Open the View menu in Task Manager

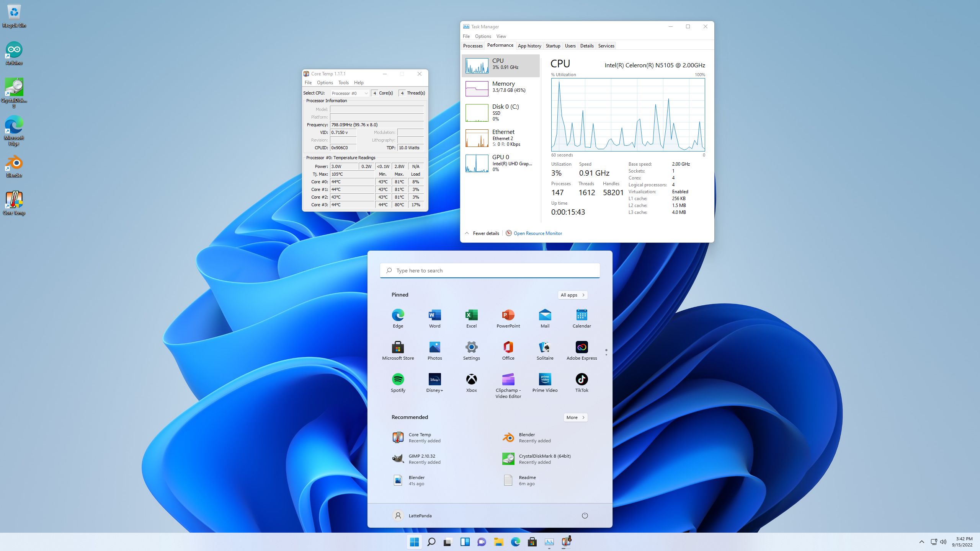pos(501,36)
